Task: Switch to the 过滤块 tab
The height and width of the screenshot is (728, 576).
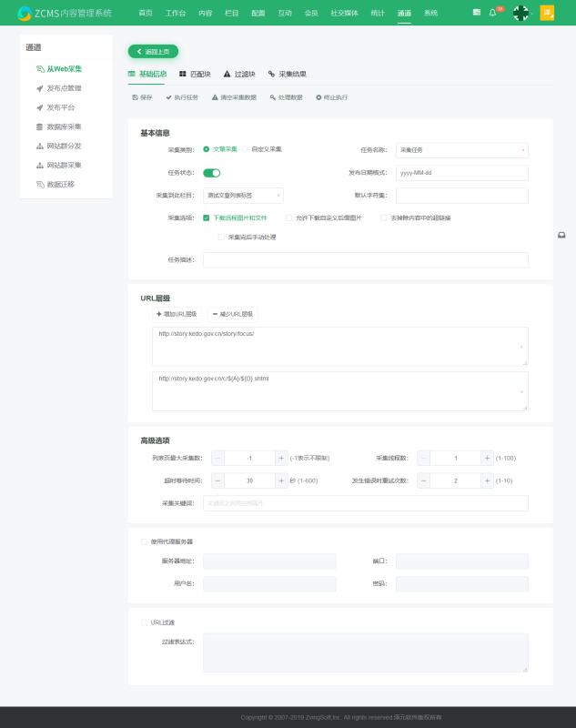Action: point(239,74)
